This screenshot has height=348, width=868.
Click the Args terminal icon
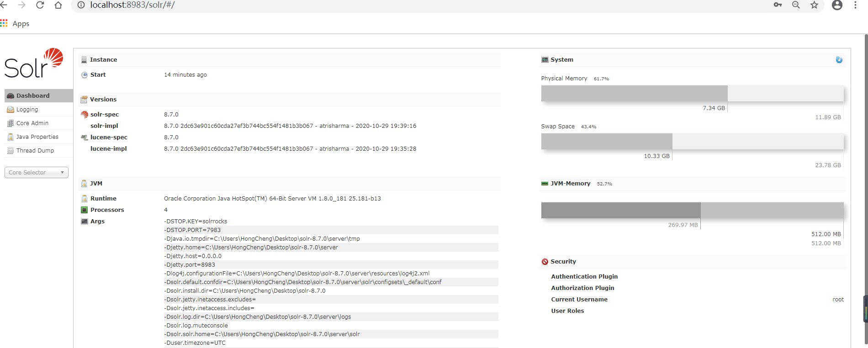pyautogui.click(x=85, y=221)
